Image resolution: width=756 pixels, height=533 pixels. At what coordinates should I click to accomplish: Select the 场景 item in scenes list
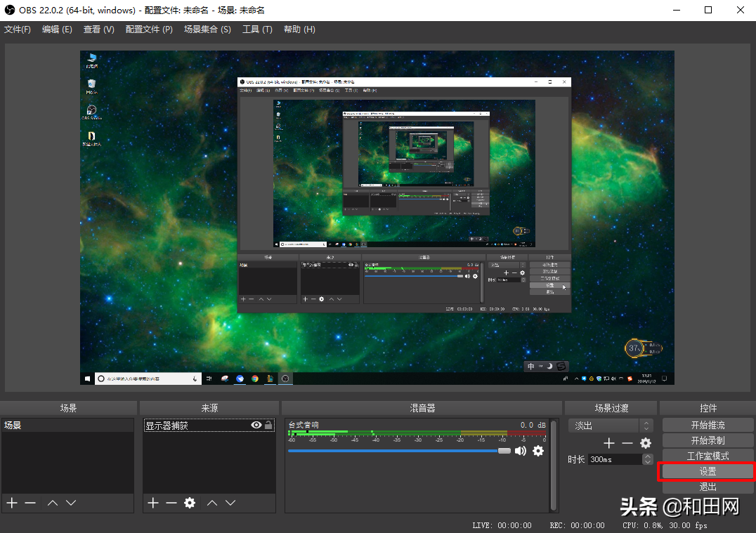(67, 426)
